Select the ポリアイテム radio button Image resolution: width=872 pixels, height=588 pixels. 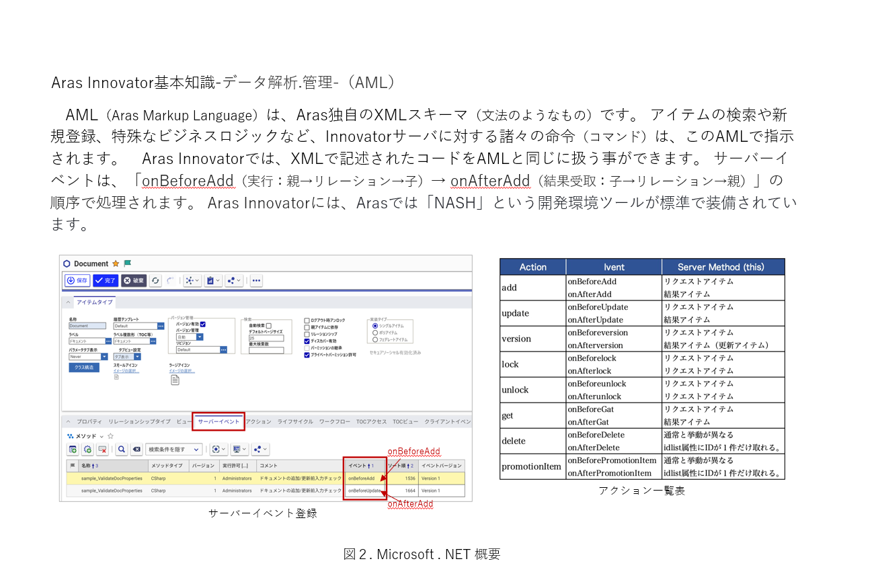tap(375, 333)
